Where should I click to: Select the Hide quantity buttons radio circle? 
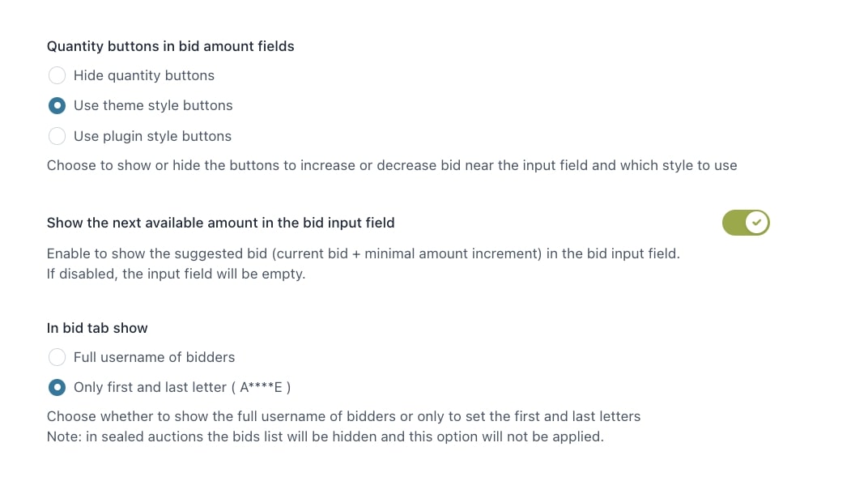[x=57, y=75]
